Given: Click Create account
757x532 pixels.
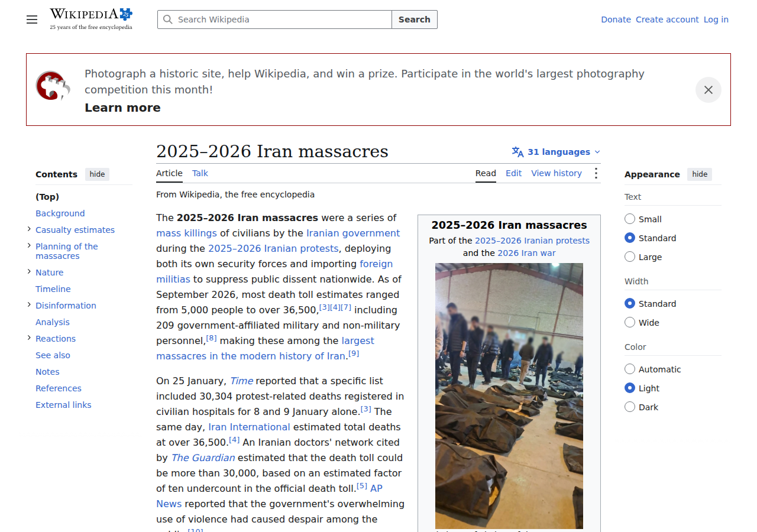Looking at the screenshot, I should tap(667, 20).
